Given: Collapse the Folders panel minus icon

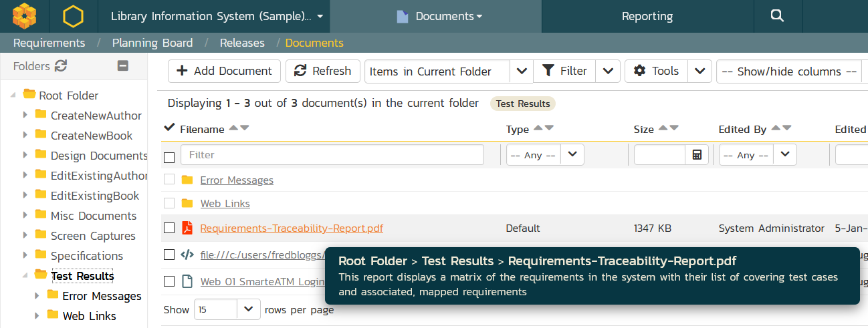Looking at the screenshot, I should (122, 65).
